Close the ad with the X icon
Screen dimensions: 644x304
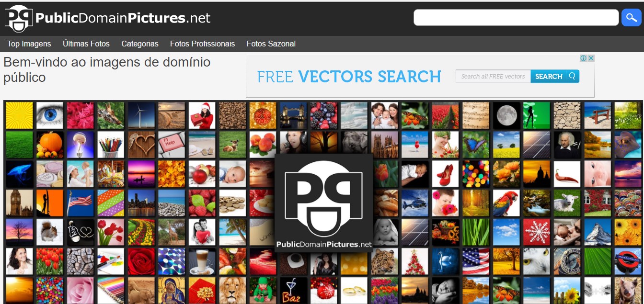pos(591,58)
